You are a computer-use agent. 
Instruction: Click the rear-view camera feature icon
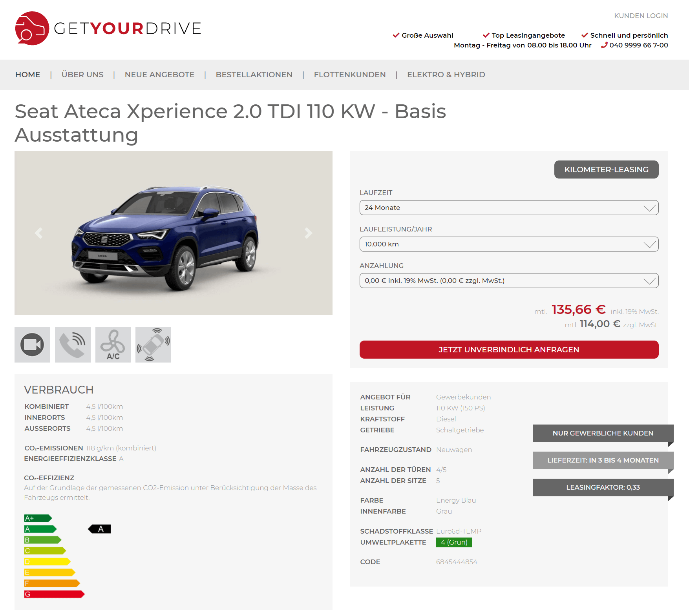pos(32,344)
